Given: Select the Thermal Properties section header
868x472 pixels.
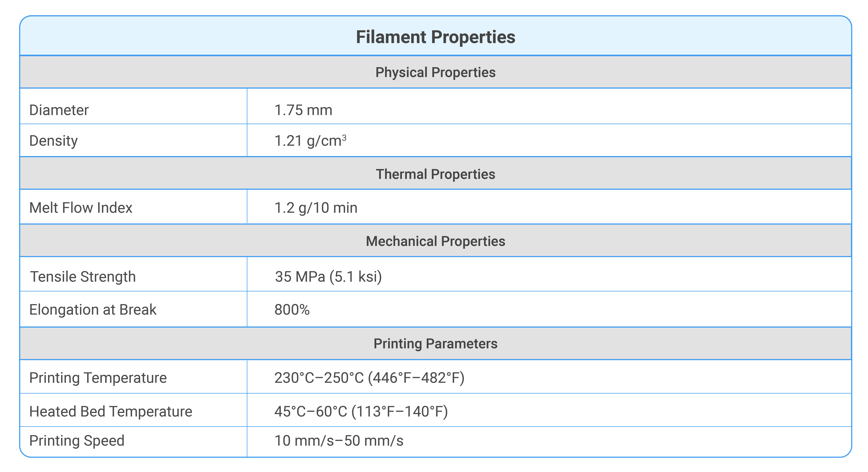Looking at the screenshot, I should point(435,174).
